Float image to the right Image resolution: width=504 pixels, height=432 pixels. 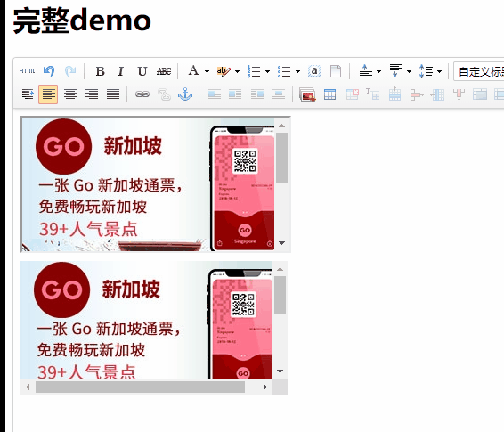[x=257, y=94]
